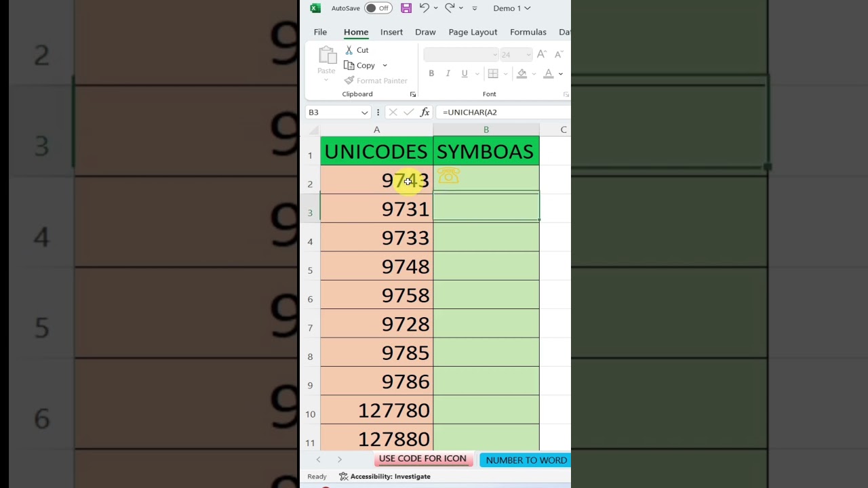Switch to the Draw tab

tap(425, 32)
